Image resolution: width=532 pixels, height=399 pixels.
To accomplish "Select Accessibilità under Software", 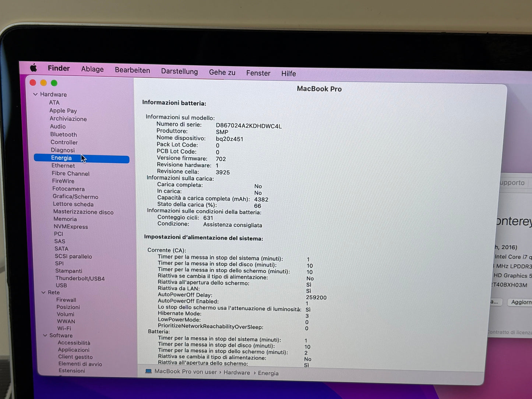I will 74,343.
